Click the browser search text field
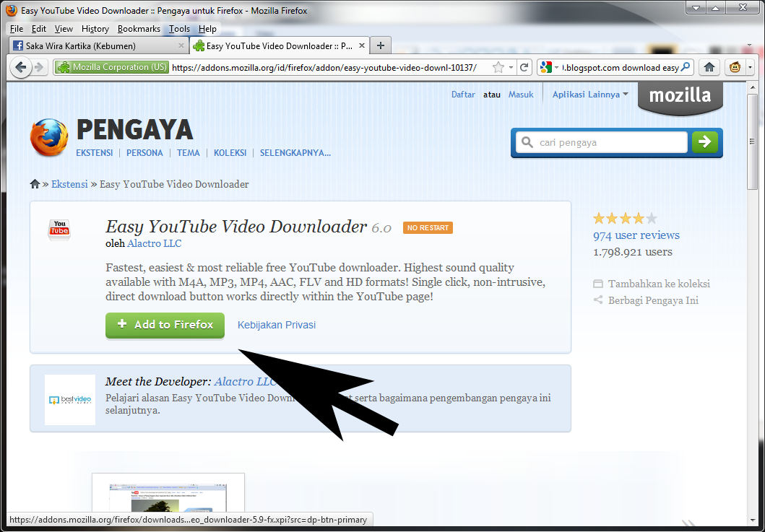Viewport: 765px width, 532px height. (x=621, y=67)
